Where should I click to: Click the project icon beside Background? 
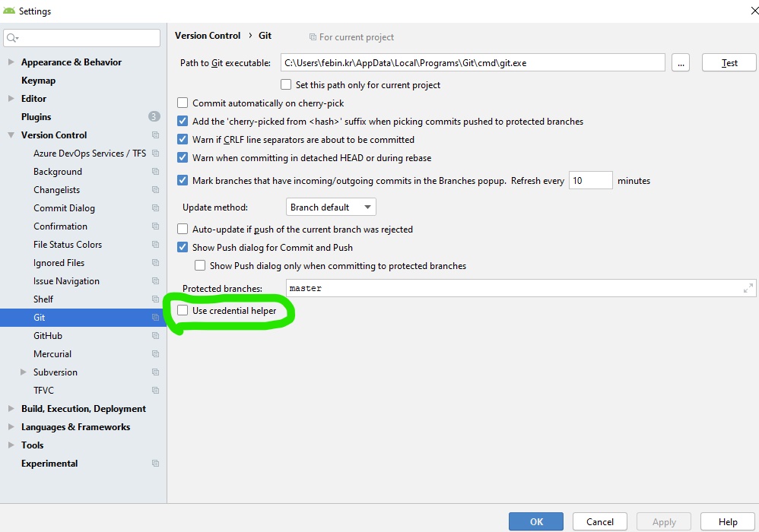coord(155,172)
